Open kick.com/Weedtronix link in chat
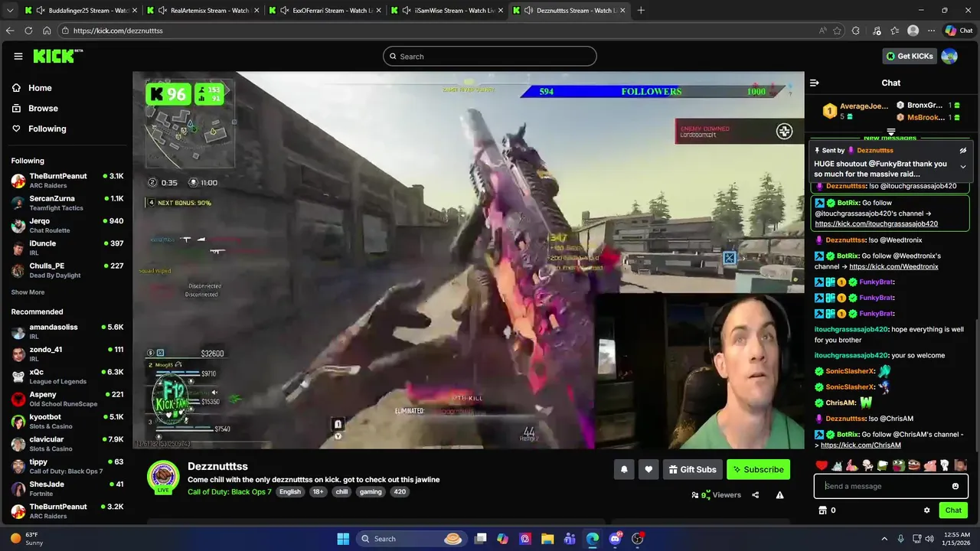The width and height of the screenshot is (980, 551). 893,266
